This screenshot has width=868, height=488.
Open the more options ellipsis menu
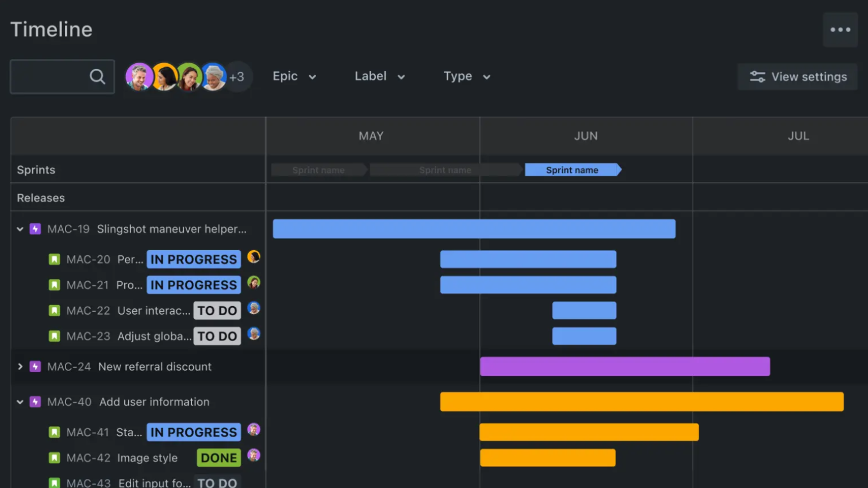pos(840,29)
